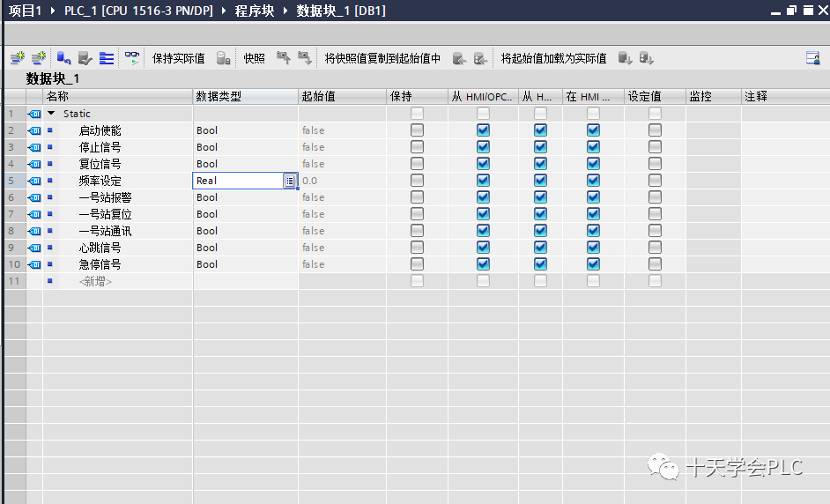Click the gray block icon with the checkmark
The height and width of the screenshot is (504, 830).
[x=85, y=58]
